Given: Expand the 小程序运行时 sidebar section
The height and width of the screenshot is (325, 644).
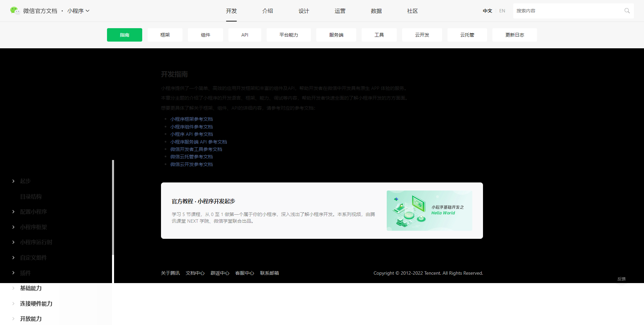Looking at the screenshot, I should [x=36, y=242].
